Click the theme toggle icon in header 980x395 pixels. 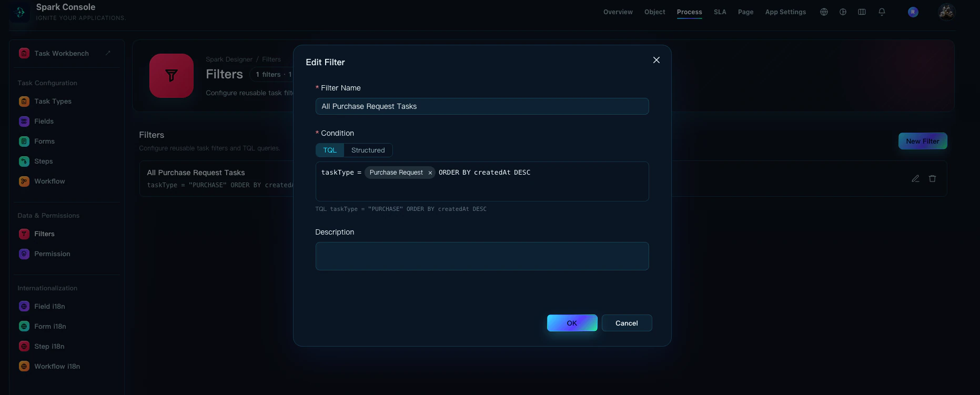(843, 12)
